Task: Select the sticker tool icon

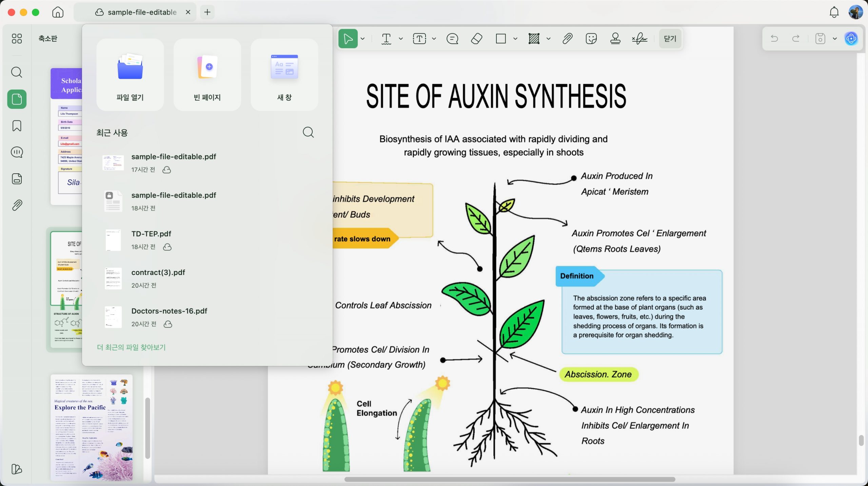Action: click(591, 39)
